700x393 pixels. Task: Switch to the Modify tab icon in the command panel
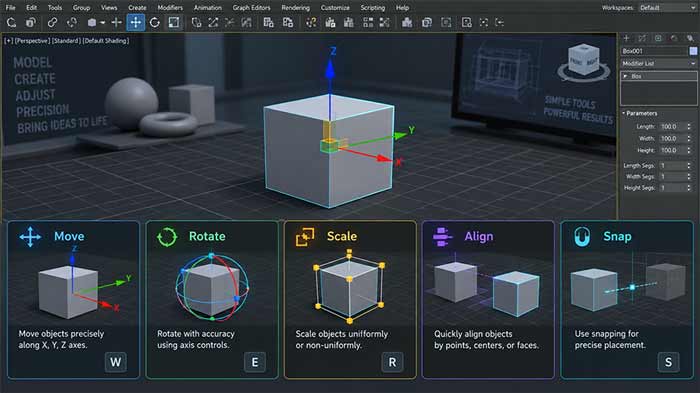point(642,38)
